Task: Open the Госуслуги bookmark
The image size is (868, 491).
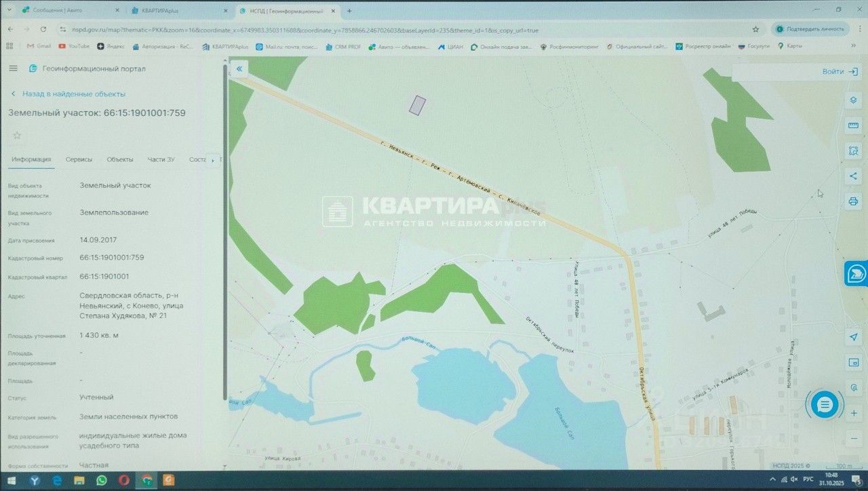Action: click(754, 46)
